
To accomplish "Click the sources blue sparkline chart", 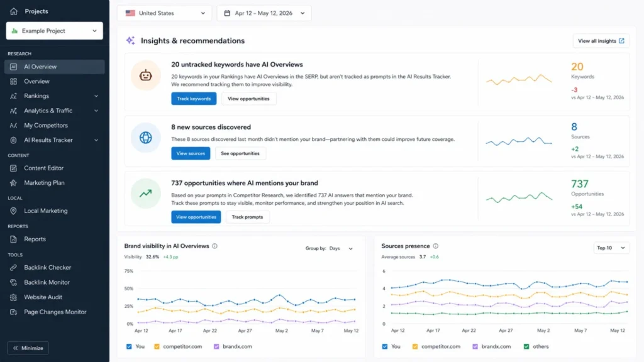I will pyautogui.click(x=519, y=141).
